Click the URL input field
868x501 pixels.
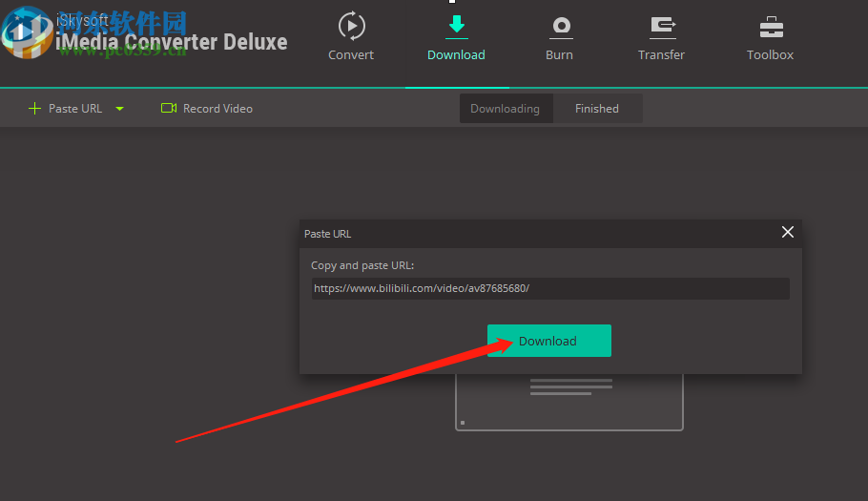[x=550, y=288]
